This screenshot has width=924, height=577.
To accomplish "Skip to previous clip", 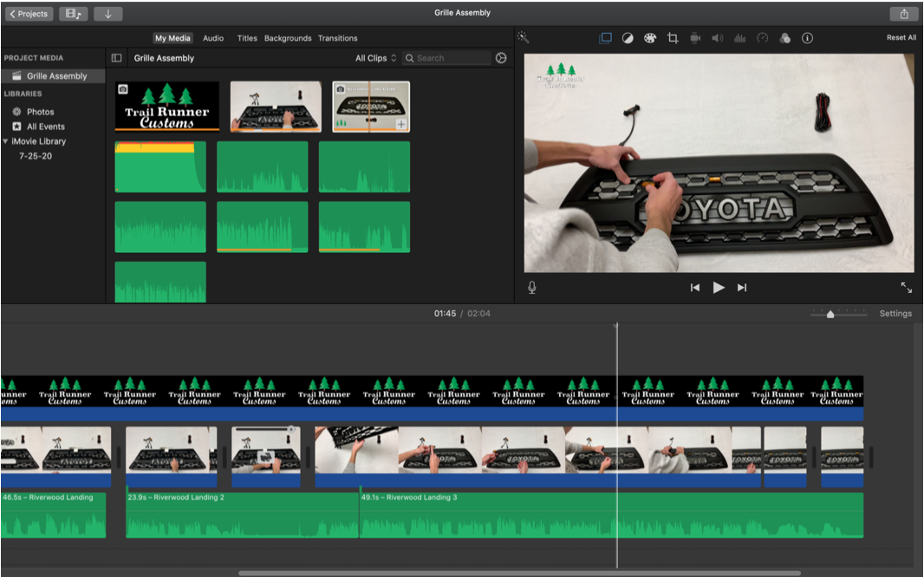I will click(695, 288).
